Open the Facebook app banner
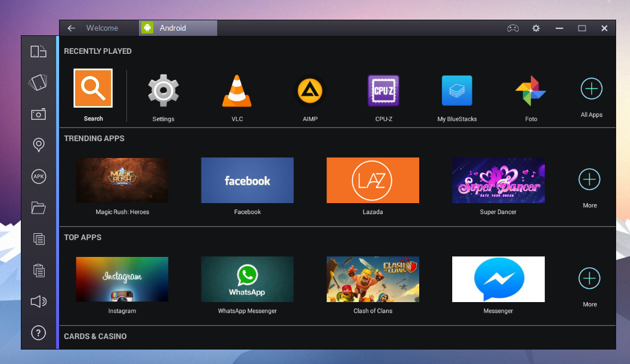 tap(247, 180)
